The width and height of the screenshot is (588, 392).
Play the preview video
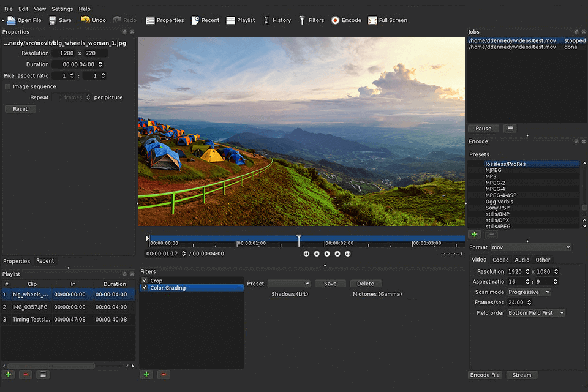326,254
